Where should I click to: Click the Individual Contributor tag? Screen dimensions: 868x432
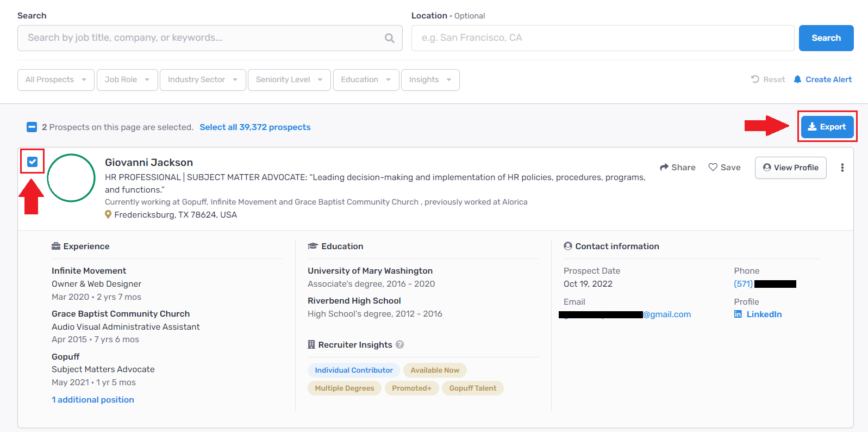pyautogui.click(x=354, y=371)
